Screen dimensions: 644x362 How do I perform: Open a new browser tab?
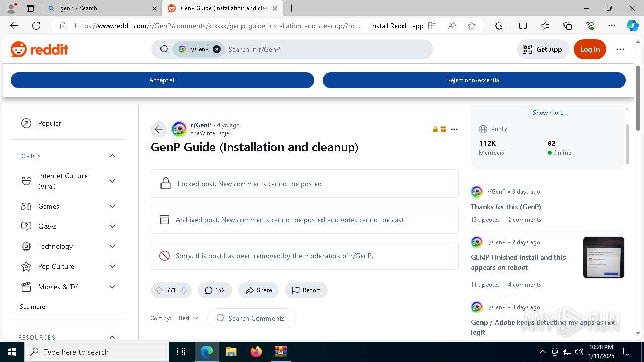pyautogui.click(x=292, y=8)
